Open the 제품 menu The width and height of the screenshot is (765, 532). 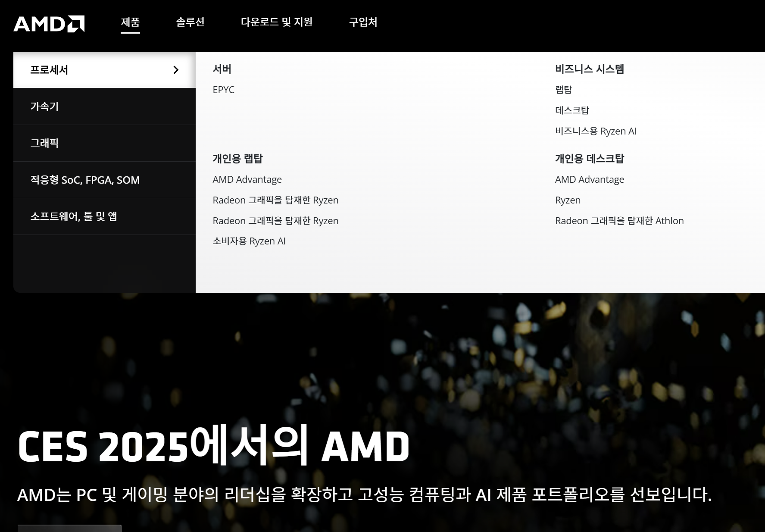tap(130, 22)
